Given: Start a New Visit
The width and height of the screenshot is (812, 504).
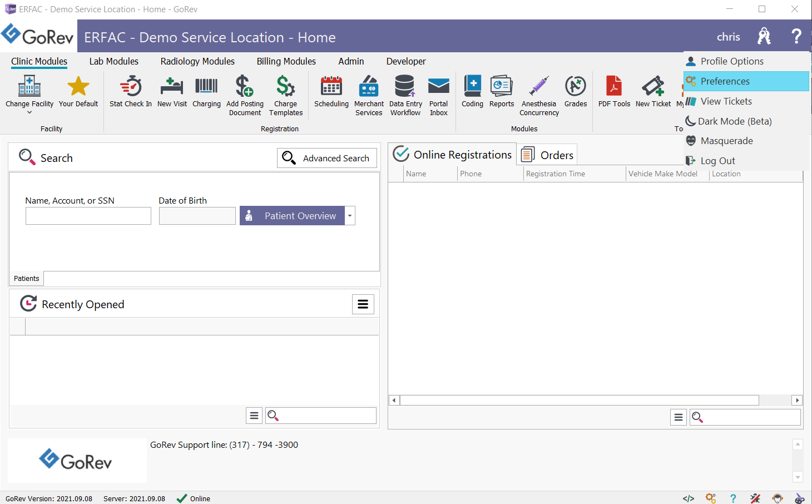Looking at the screenshot, I should pos(172,92).
